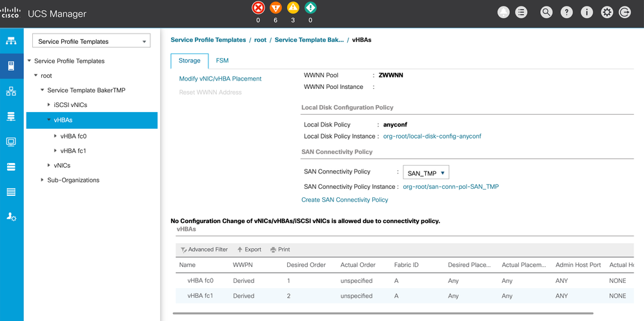Collapse the Service Template BakerTMP node
Viewport: 644px width, 321px height.
(x=43, y=90)
